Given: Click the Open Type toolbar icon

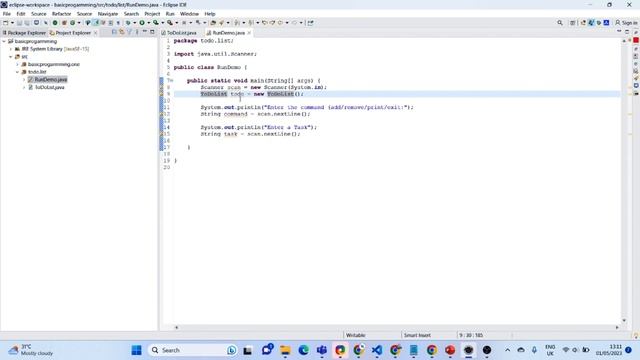Looking at the screenshot, I should coord(213,23).
